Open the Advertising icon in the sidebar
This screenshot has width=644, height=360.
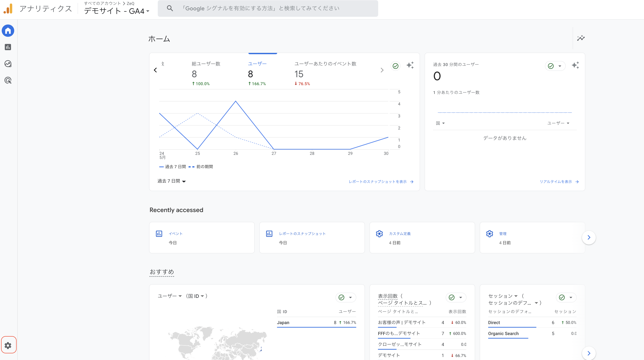pos(8,80)
